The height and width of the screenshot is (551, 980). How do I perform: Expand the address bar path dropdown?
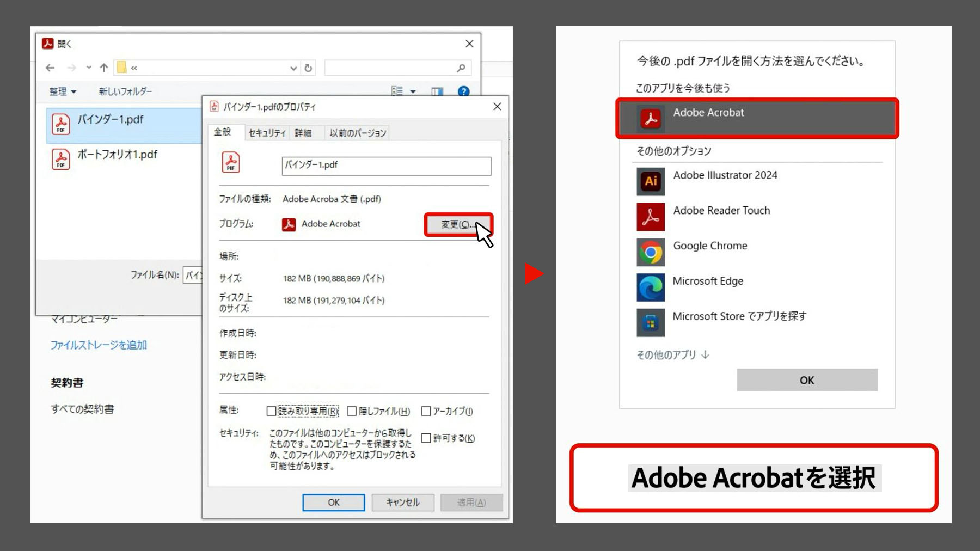click(293, 68)
